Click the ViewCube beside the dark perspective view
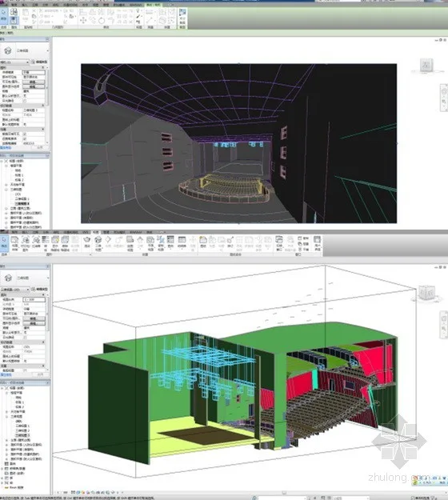The height and width of the screenshot is (500, 448). point(426,66)
